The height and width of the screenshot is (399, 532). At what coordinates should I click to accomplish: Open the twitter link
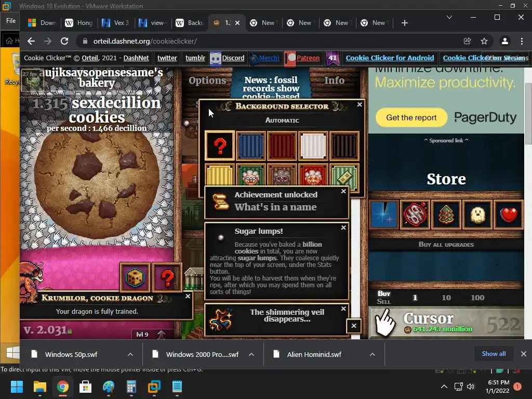(167, 58)
